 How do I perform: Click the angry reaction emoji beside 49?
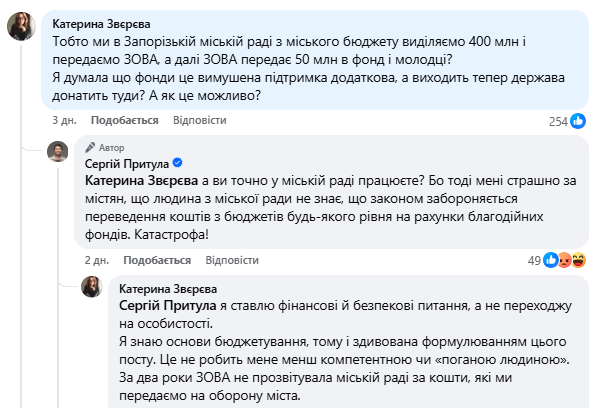click(565, 260)
